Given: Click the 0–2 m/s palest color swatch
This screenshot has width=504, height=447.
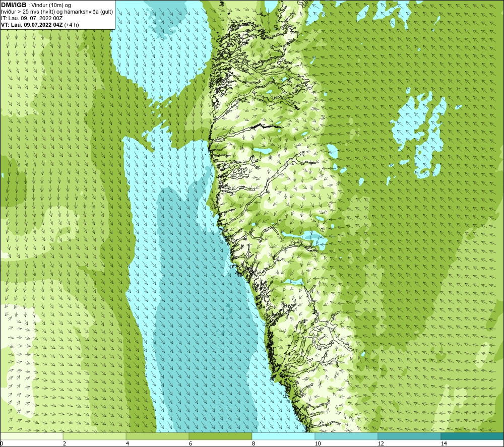Looking at the screenshot, I should (31, 436).
